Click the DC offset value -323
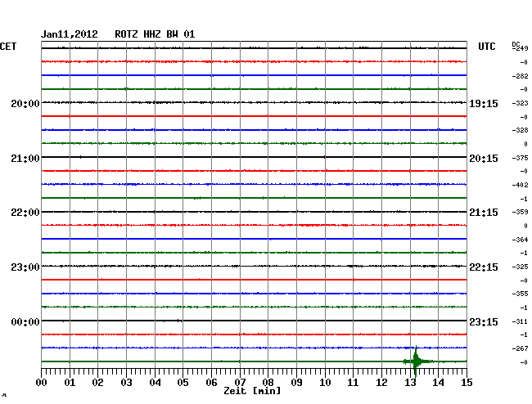532x404 pixels. pos(520,103)
